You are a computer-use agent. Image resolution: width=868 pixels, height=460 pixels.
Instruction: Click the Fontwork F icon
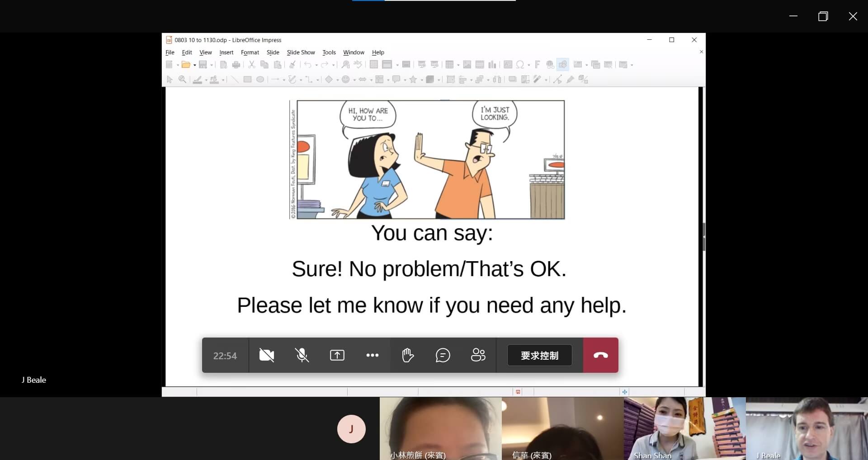538,65
